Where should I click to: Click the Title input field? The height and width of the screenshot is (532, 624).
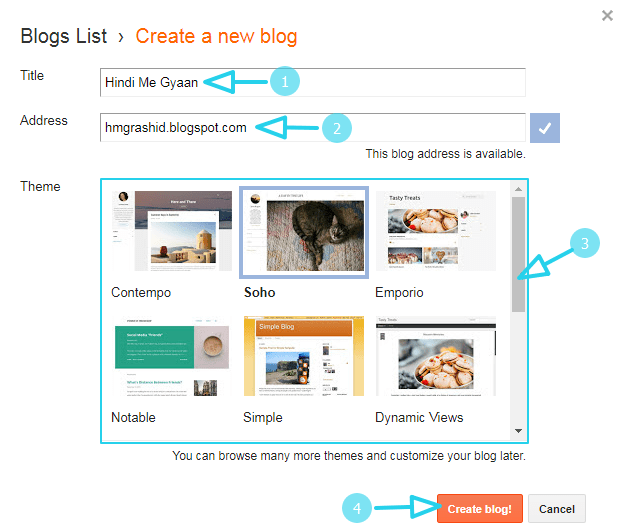(313, 82)
